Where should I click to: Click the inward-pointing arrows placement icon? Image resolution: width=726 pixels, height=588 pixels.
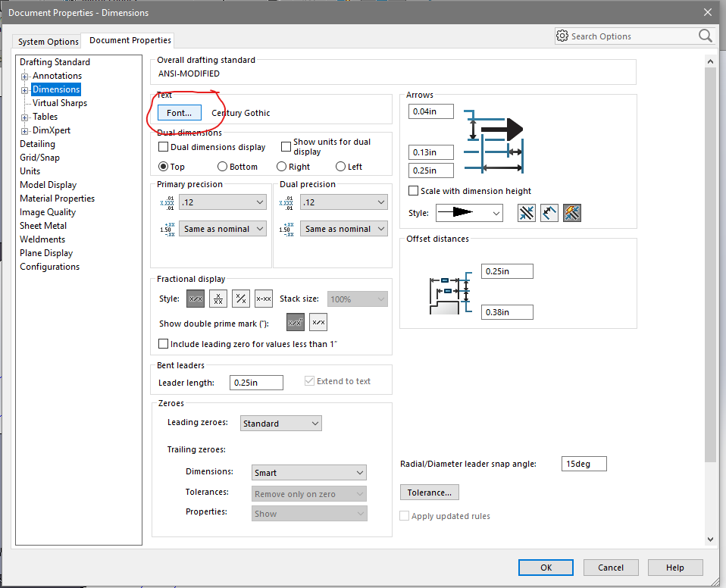click(527, 213)
